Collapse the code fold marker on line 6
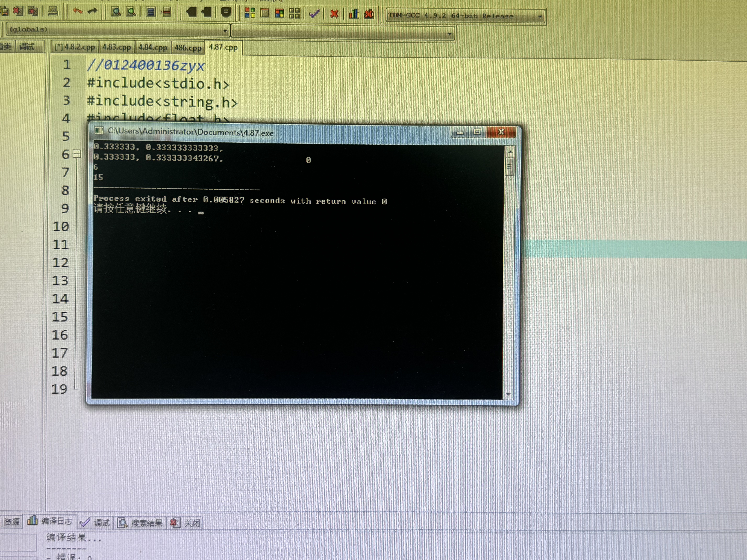Viewport: 747px width, 560px height. point(77,154)
